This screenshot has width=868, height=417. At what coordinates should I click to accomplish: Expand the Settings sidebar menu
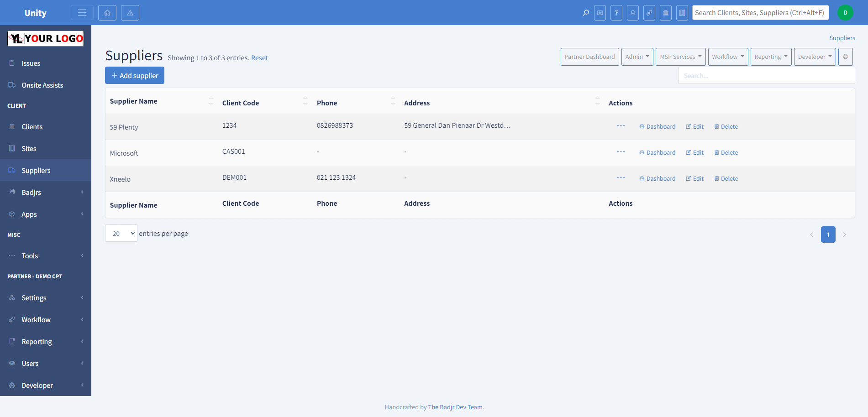[x=46, y=298]
